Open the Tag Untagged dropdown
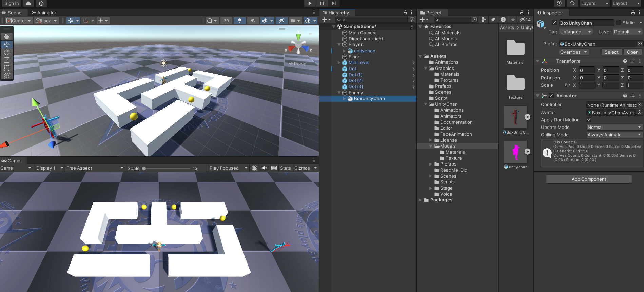 tap(576, 32)
